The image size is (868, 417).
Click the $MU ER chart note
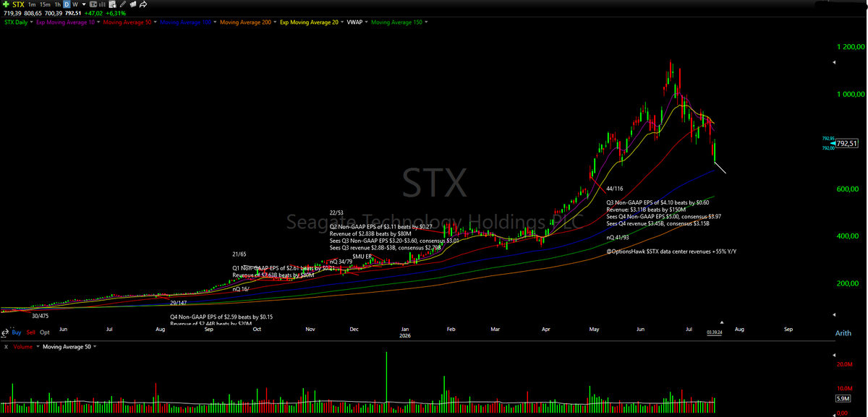click(x=362, y=257)
